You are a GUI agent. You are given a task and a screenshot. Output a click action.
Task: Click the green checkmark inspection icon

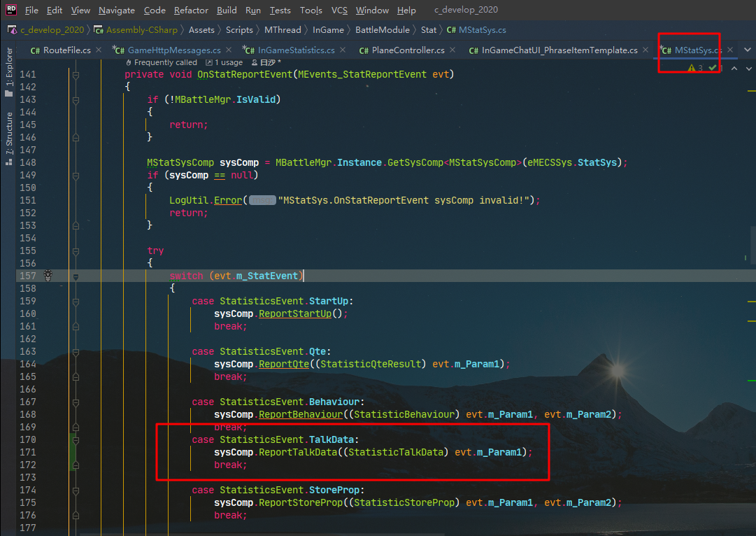(713, 68)
